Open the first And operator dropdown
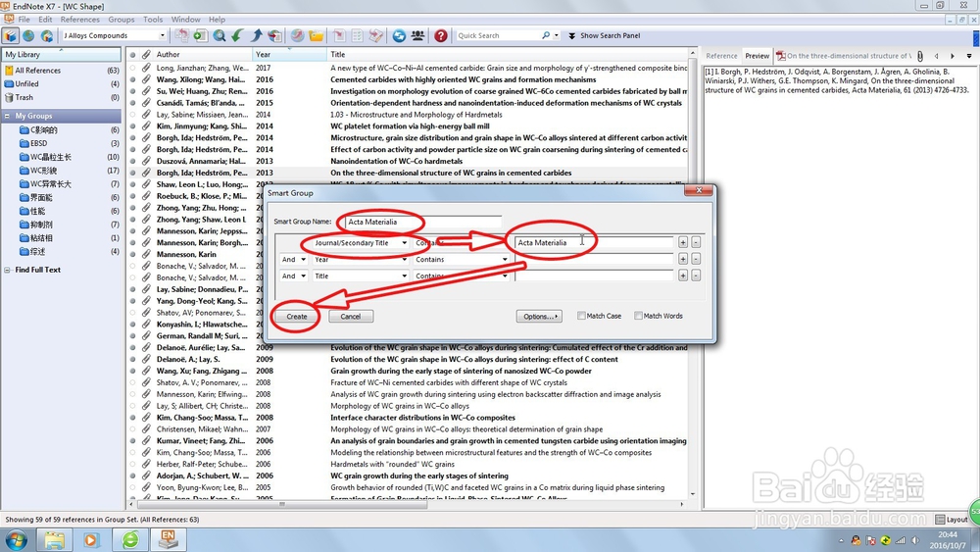This screenshot has width=980, height=552. click(x=303, y=260)
